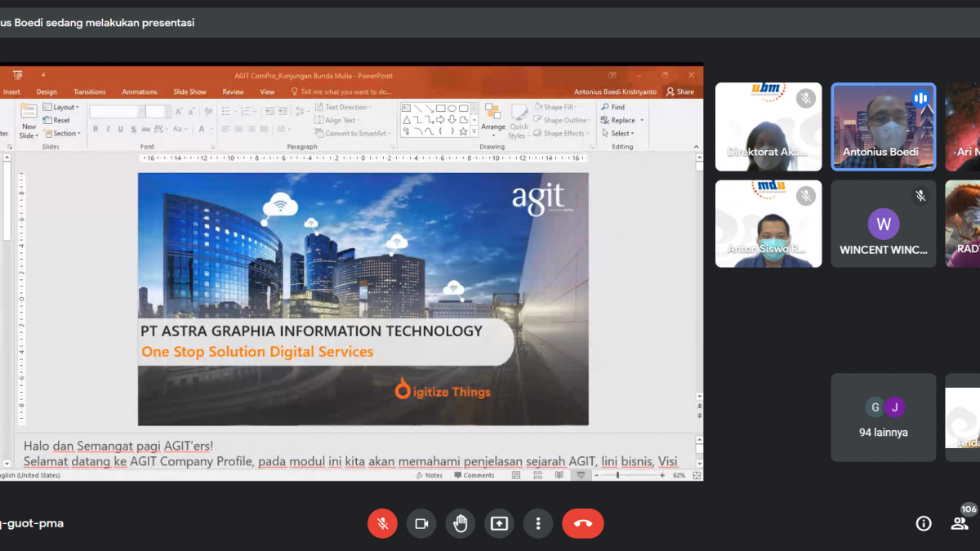
Task: Insert a New Slide
Action: tap(29, 121)
